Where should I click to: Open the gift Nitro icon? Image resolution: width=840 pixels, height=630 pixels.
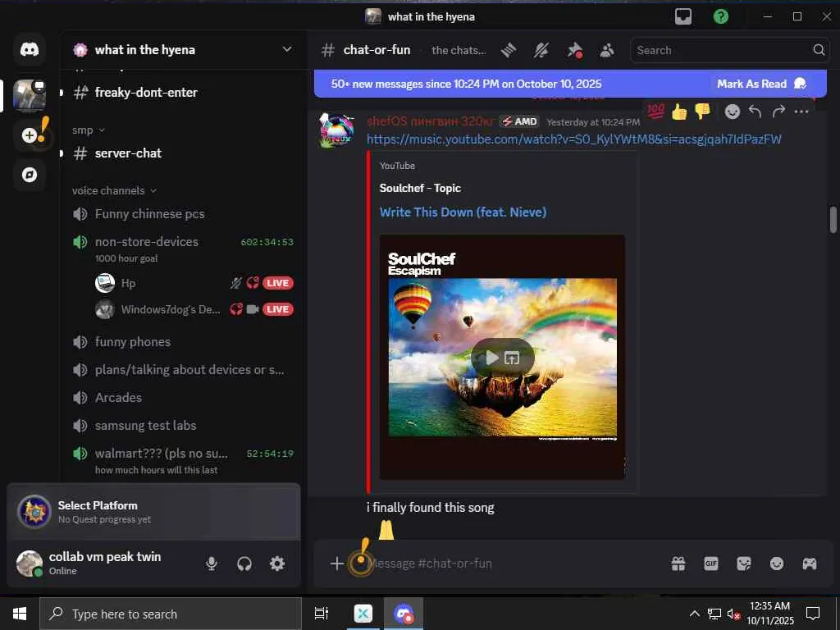(678, 564)
